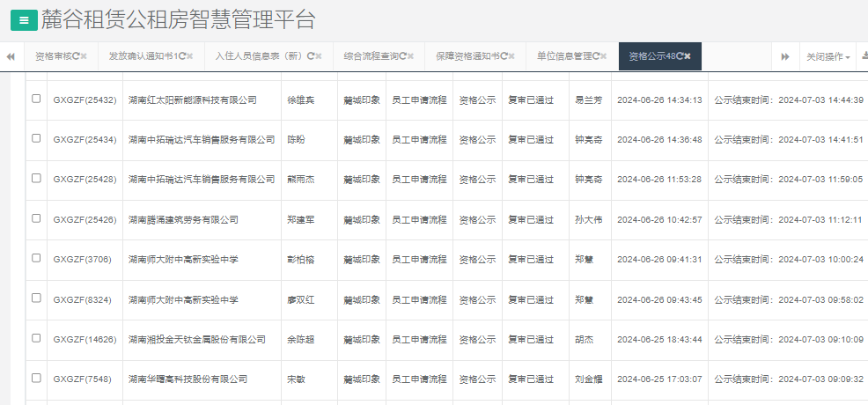Screen dimensions: 868x405
Task: Click timestamp 2024-06-25 18:43:44
Action: (659, 340)
